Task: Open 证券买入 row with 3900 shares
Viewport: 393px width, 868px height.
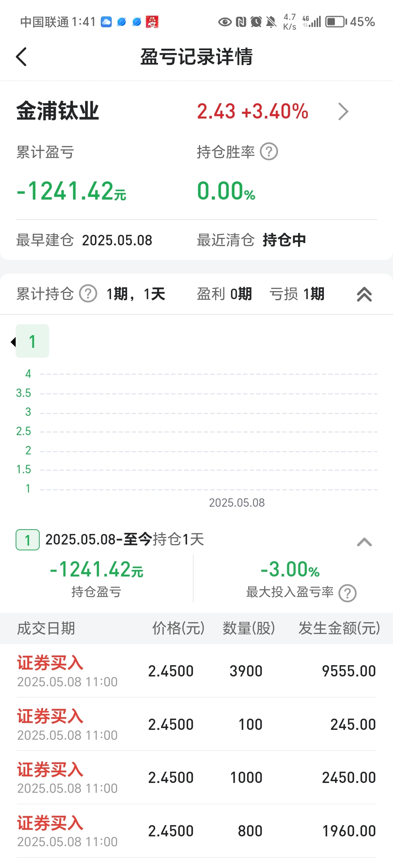Action: click(196, 671)
